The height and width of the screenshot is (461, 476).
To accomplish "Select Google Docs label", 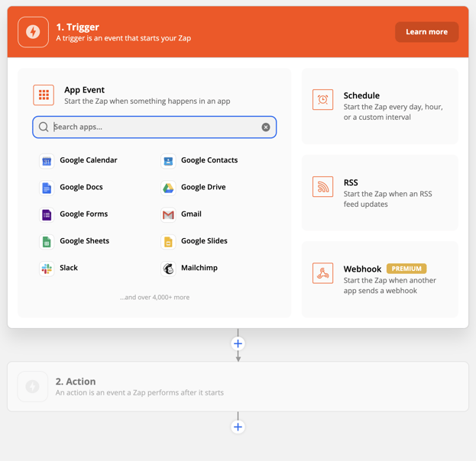I will [x=81, y=187].
